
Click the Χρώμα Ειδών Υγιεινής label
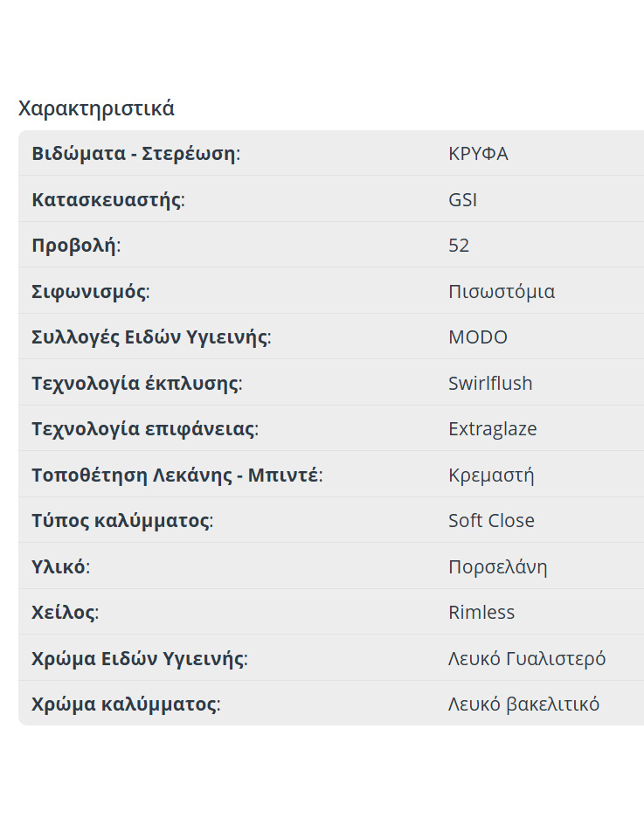138,659
